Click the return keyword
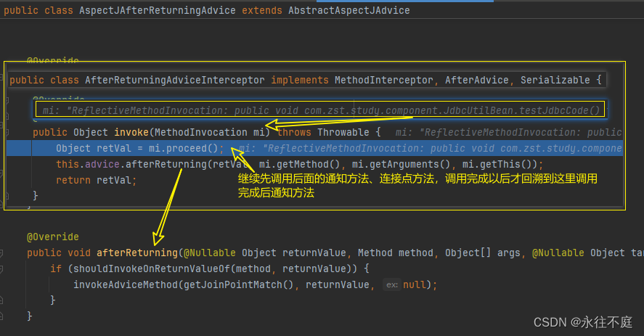This screenshot has height=336, width=644. point(73,180)
